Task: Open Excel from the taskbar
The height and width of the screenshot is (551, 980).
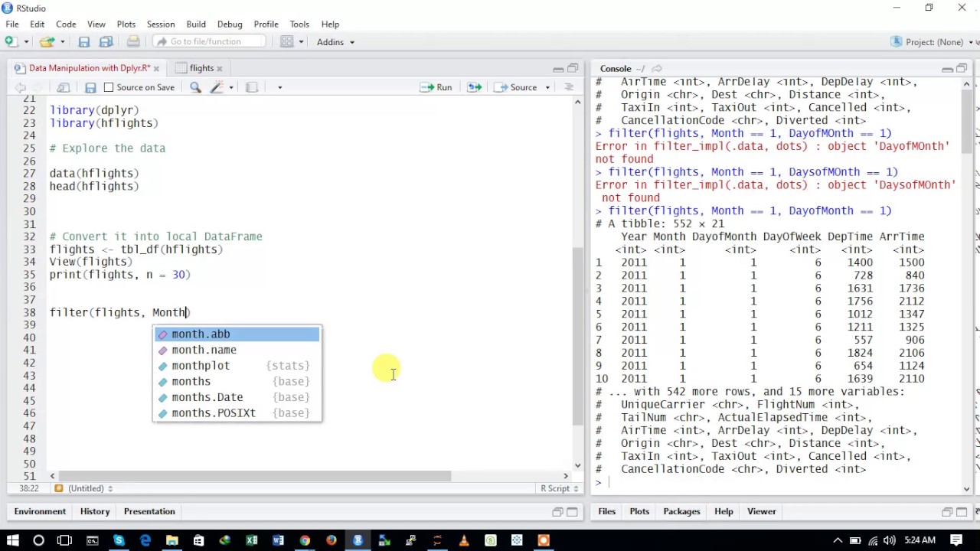Action: [x=251, y=540]
